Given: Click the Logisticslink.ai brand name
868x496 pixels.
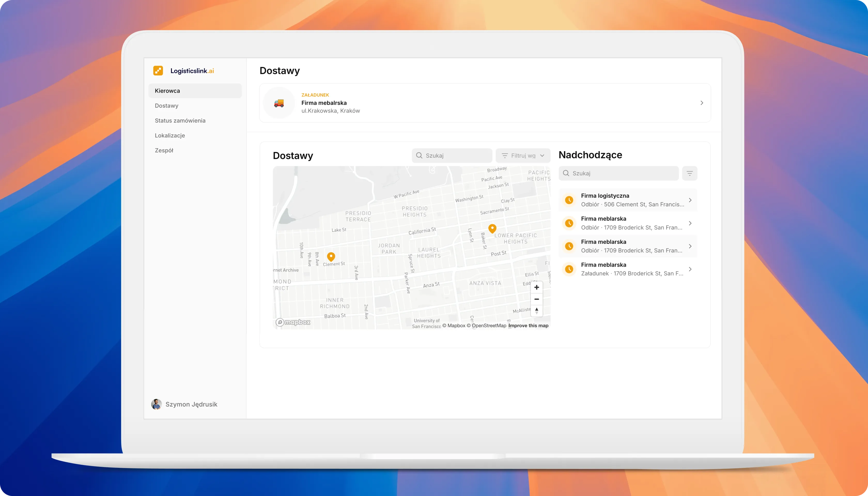Looking at the screenshot, I should (x=192, y=71).
